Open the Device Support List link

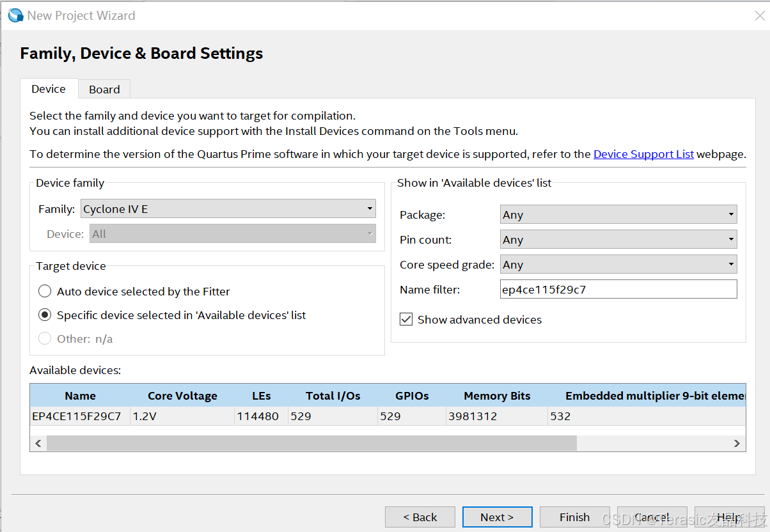[x=643, y=154]
